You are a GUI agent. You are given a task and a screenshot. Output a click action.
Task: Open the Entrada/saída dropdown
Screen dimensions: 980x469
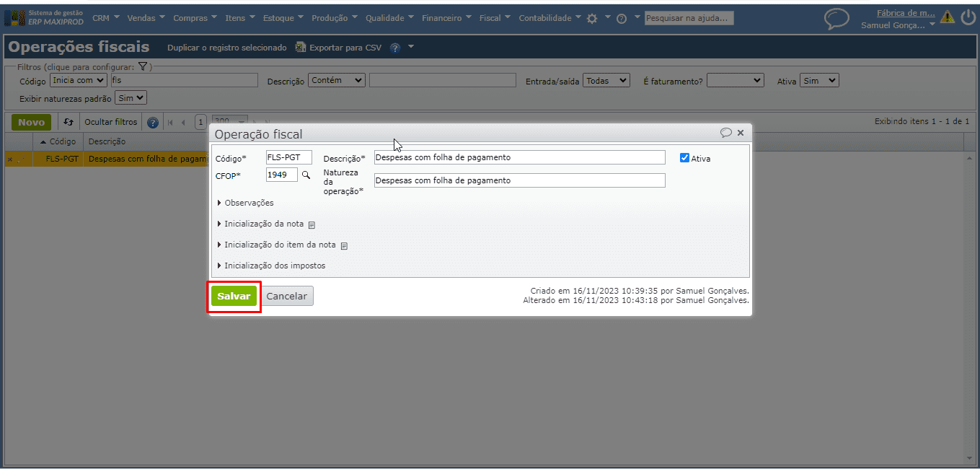[606, 81]
